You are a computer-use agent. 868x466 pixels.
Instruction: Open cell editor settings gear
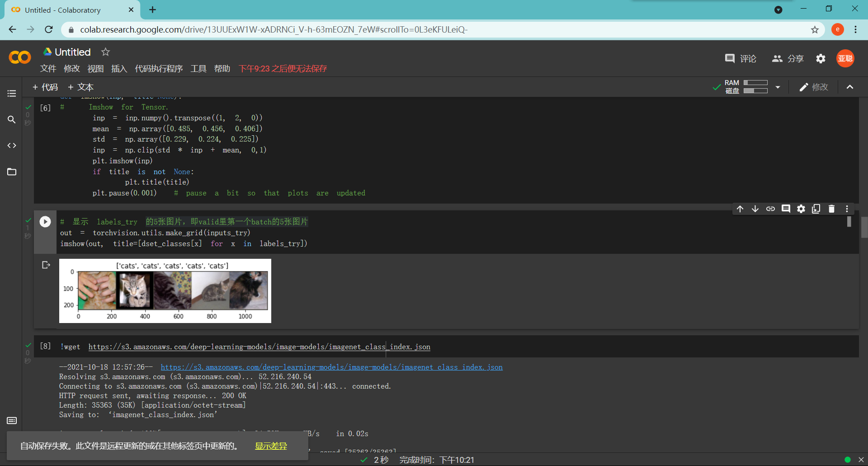(x=801, y=209)
